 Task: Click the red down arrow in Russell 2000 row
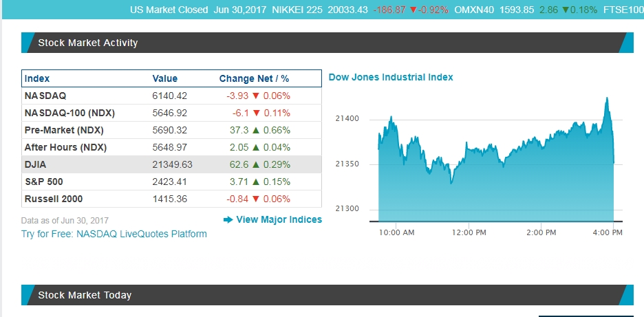[257, 199]
